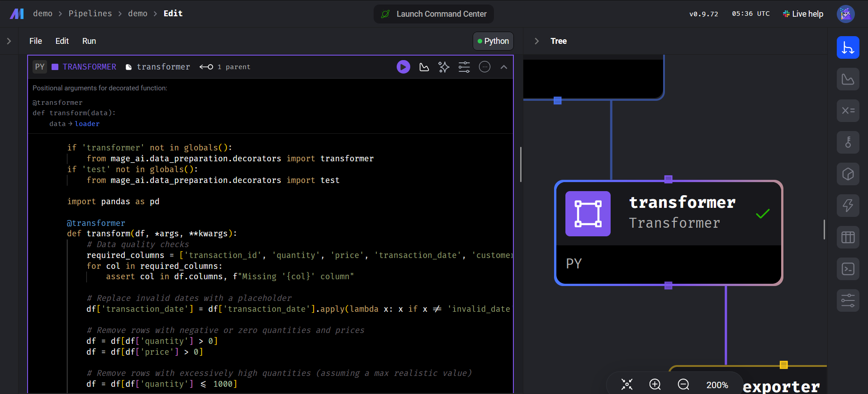Open block settings sliders icon

(x=464, y=67)
